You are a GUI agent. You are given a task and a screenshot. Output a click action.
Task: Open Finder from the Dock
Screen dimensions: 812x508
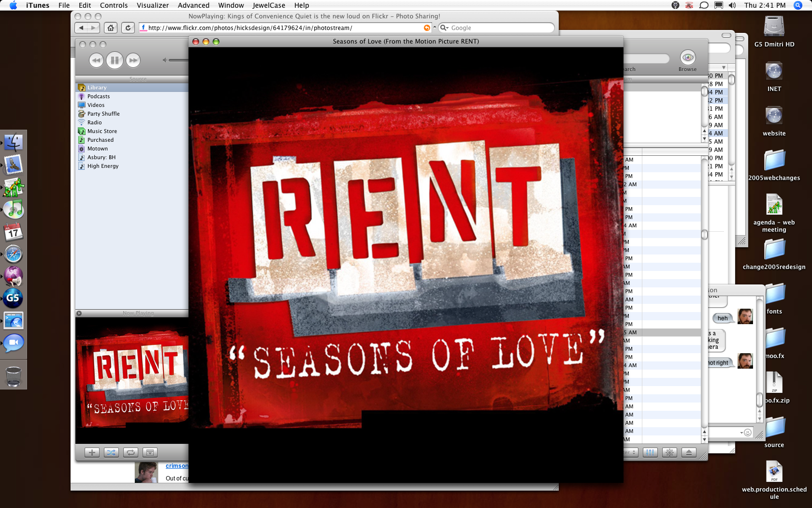pos(14,142)
